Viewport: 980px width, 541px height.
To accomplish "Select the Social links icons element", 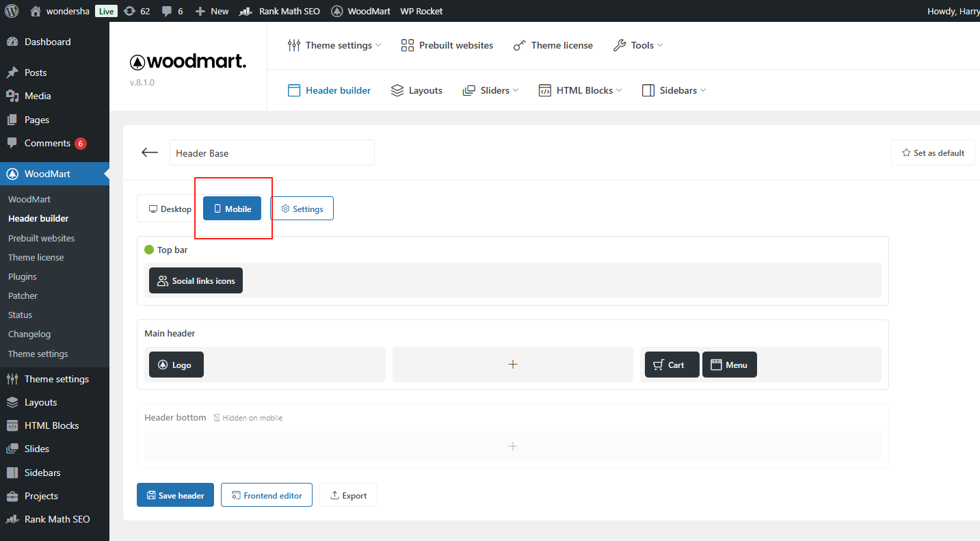I will click(x=196, y=280).
